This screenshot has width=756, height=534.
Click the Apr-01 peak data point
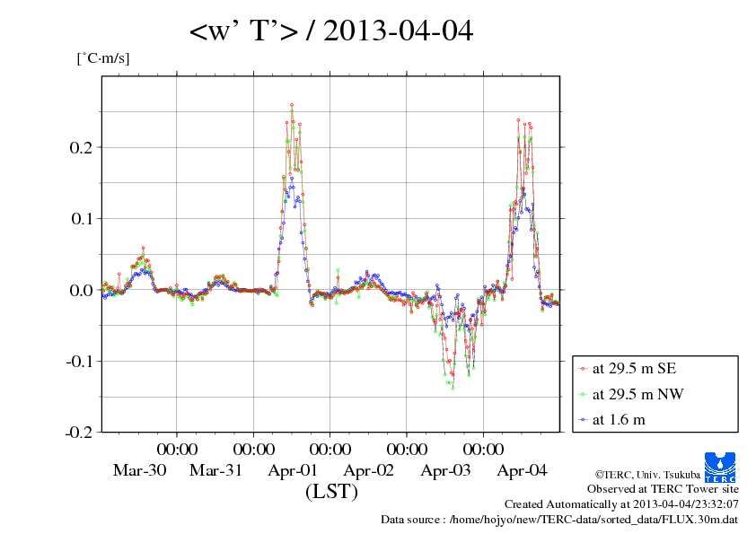click(x=292, y=105)
